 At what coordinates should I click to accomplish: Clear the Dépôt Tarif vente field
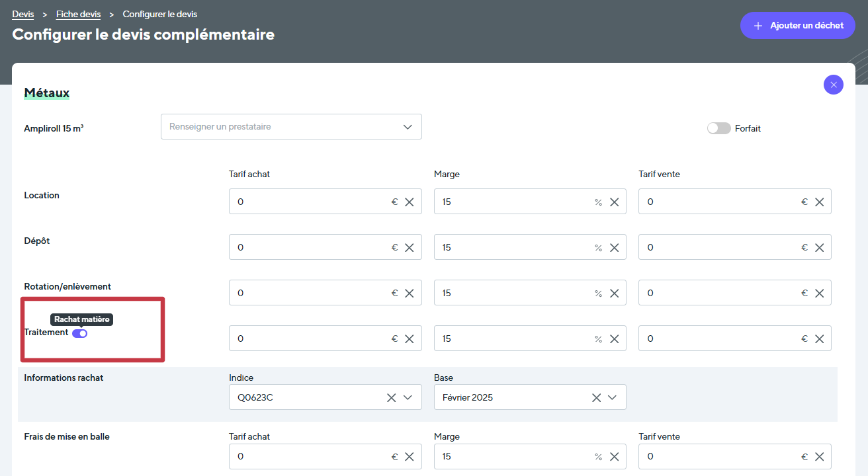coord(819,248)
